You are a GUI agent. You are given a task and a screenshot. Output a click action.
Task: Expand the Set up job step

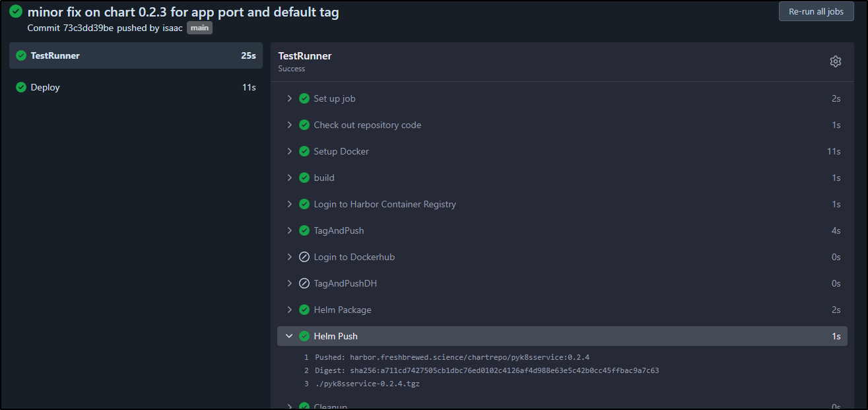(289, 98)
